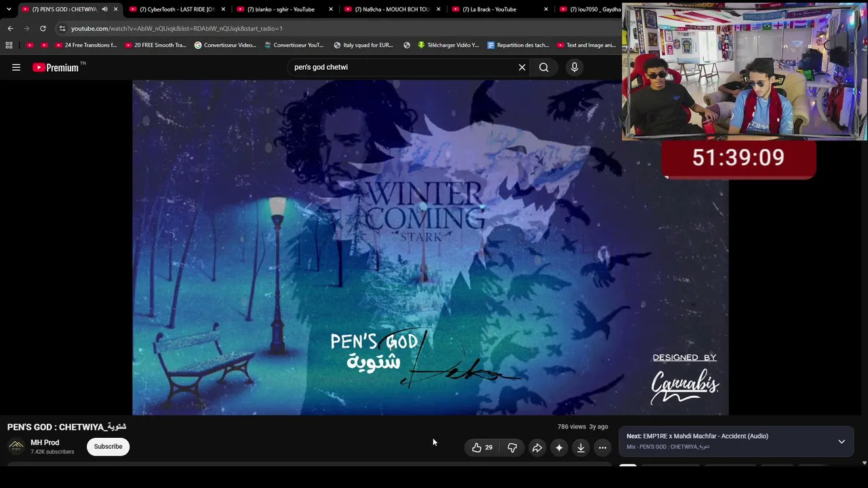The height and width of the screenshot is (488, 868).
Task: Open more actions three-dot menu
Action: coord(602,447)
